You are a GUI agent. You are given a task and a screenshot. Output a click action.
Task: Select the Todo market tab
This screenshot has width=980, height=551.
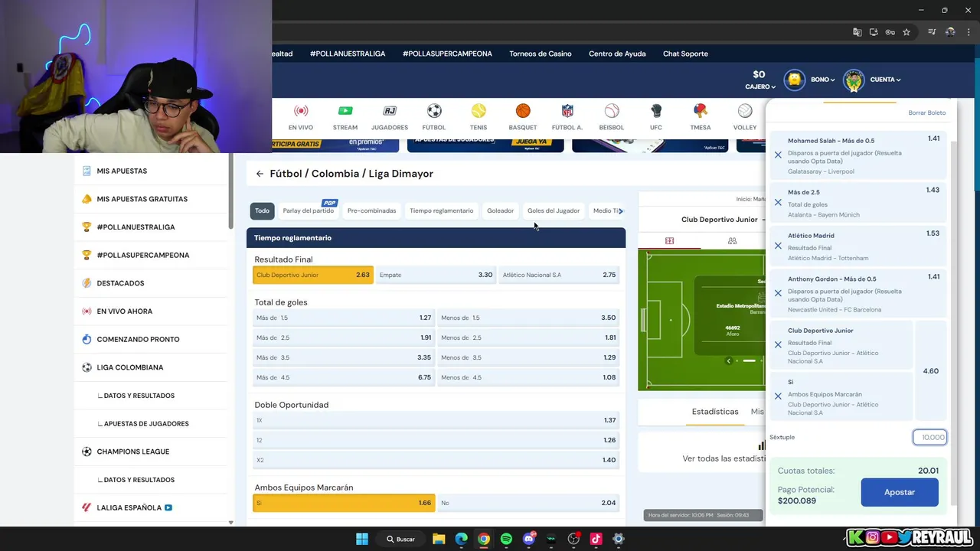[263, 211]
